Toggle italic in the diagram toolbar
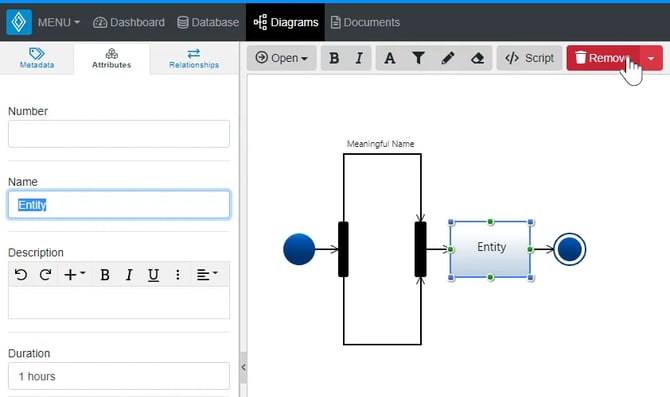 pyautogui.click(x=359, y=58)
